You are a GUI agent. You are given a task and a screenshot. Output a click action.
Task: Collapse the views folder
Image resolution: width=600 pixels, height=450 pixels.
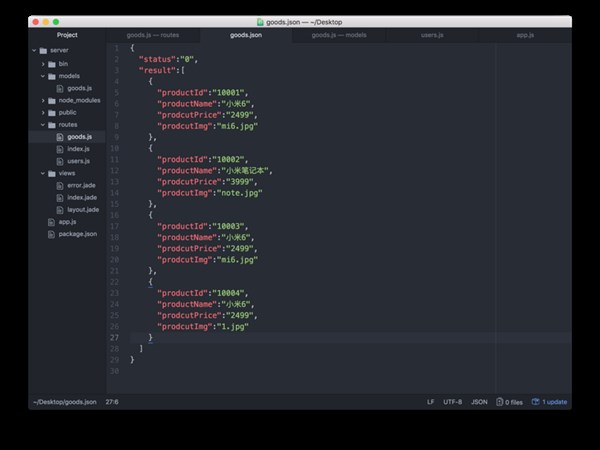(43, 173)
